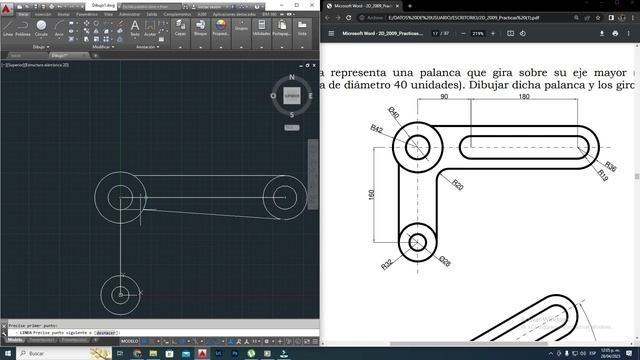640x360 pixels.
Task: Zoom out the PDF with minus button
Action: (463, 33)
